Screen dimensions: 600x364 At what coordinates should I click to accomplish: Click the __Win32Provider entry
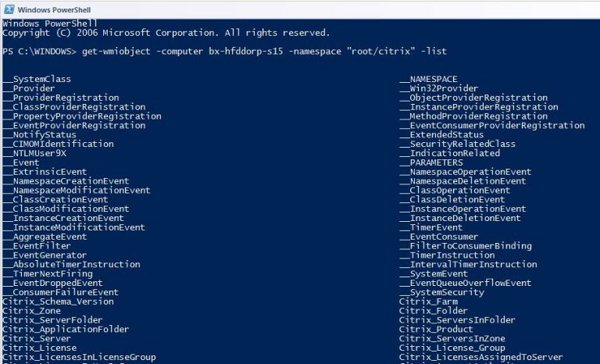(x=438, y=88)
